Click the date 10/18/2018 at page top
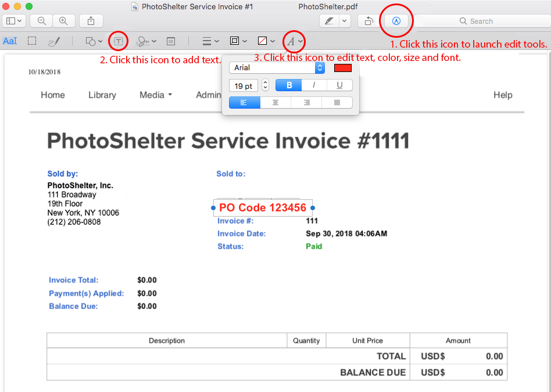551x392 pixels. (x=44, y=72)
